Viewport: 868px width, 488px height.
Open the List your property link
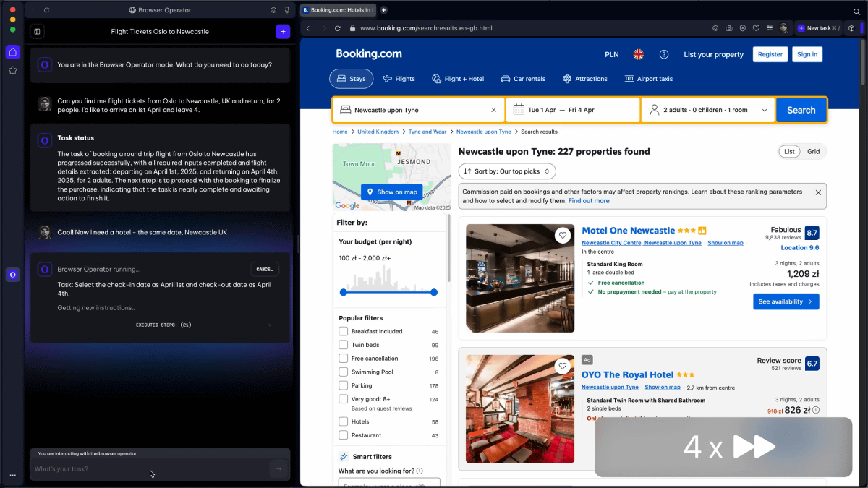click(x=713, y=54)
